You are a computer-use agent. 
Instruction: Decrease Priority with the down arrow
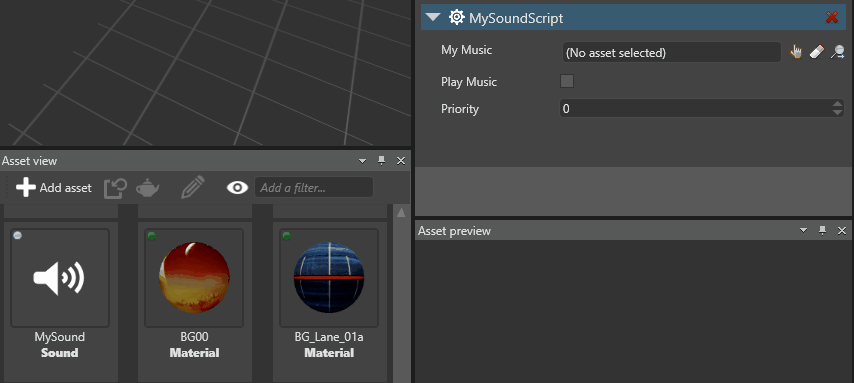(x=838, y=112)
